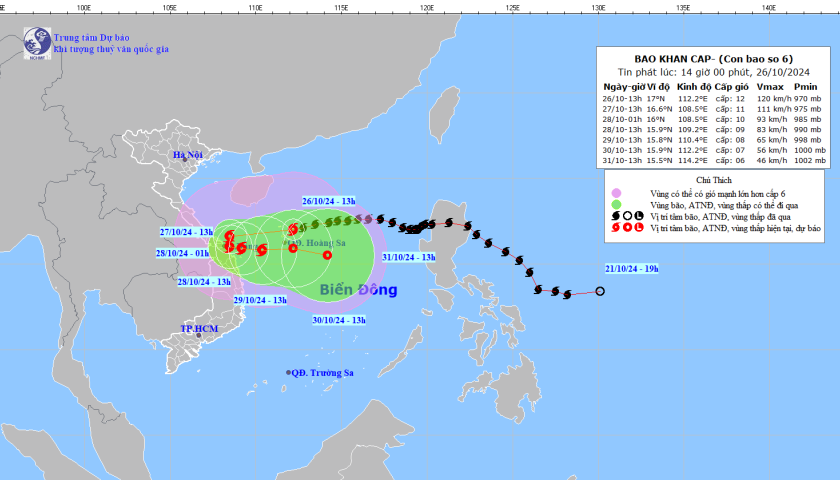The height and width of the screenshot is (480, 840).
Task: Click the Biển Đông sea label
Action: [x=358, y=291]
